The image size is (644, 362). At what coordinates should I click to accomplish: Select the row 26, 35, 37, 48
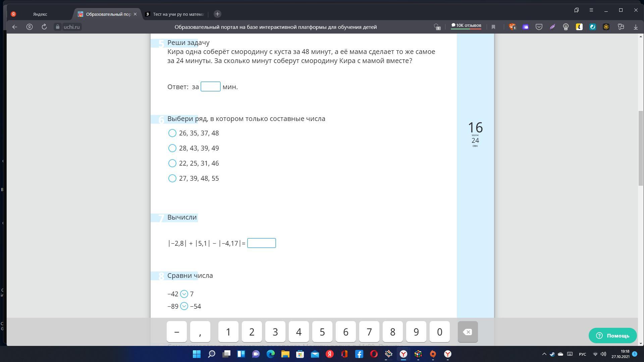pos(172,133)
